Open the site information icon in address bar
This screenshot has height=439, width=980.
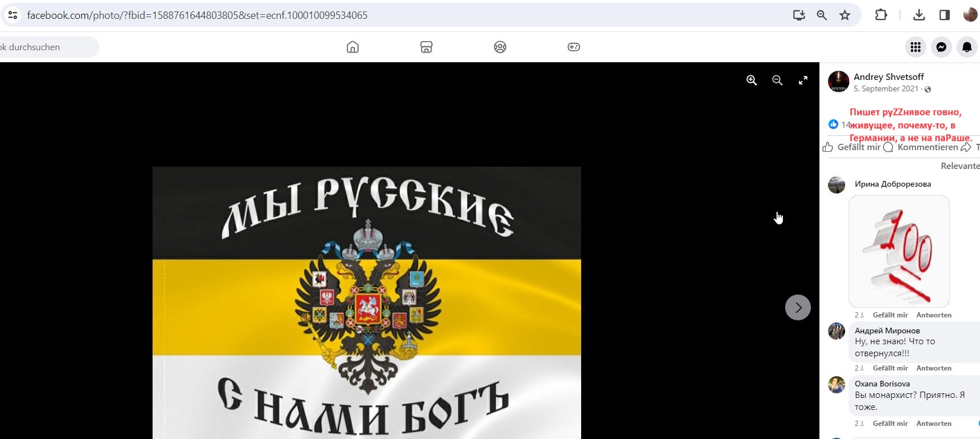click(x=13, y=15)
